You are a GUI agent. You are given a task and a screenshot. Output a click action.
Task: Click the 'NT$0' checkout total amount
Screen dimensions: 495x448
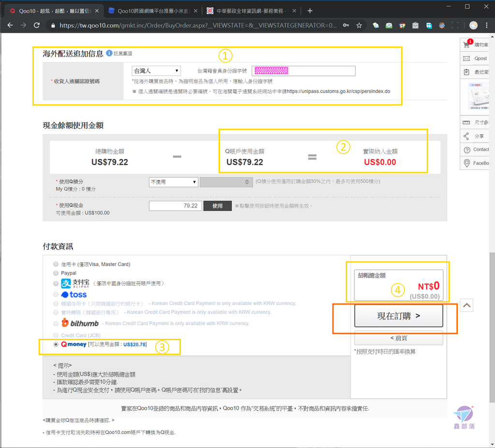pyautogui.click(x=429, y=286)
